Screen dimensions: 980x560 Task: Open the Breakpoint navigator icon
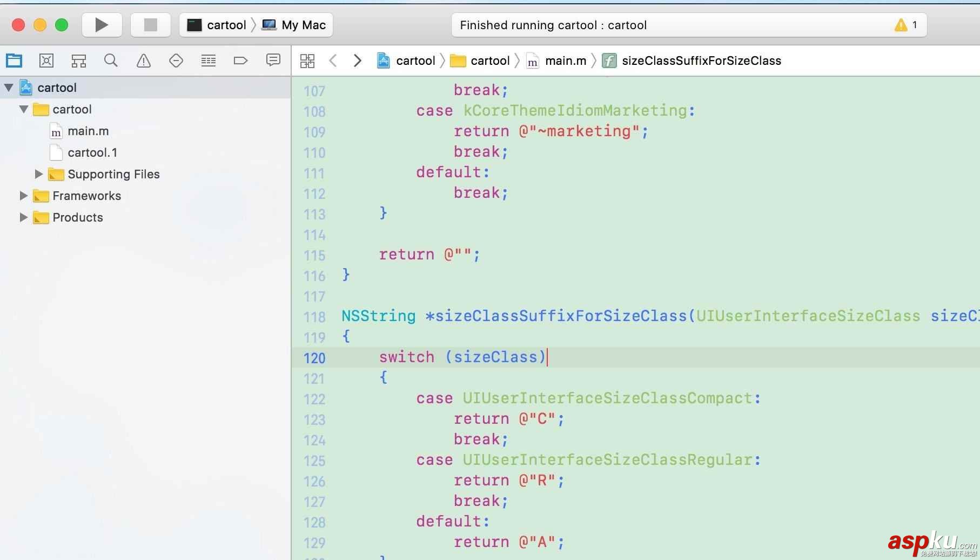pyautogui.click(x=240, y=61)
